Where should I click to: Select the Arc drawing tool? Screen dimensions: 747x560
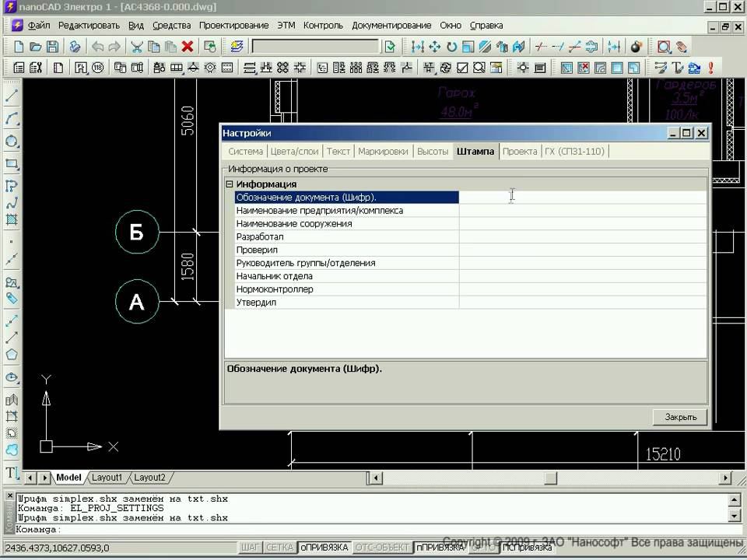[x=12, y=118]
